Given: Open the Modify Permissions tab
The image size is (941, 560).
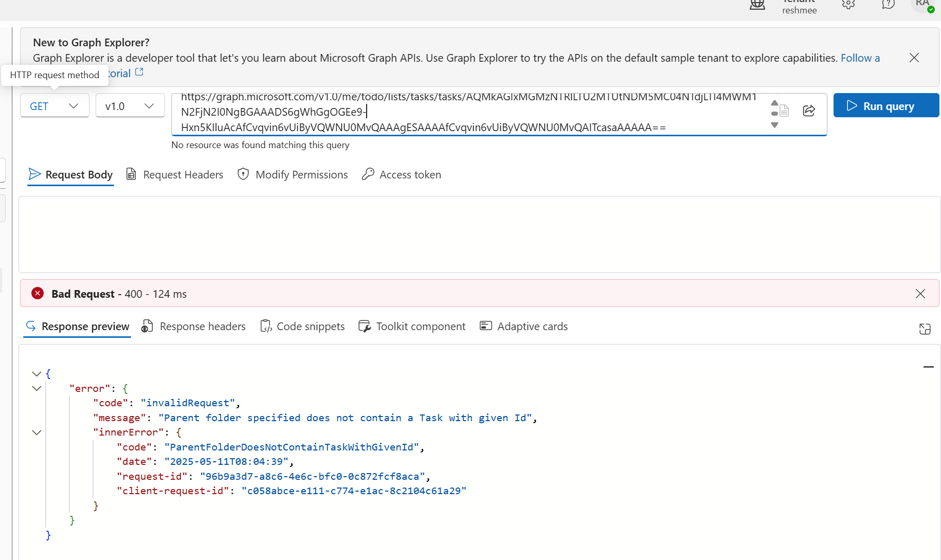Looking at the screenshot, I should point(293,175).
